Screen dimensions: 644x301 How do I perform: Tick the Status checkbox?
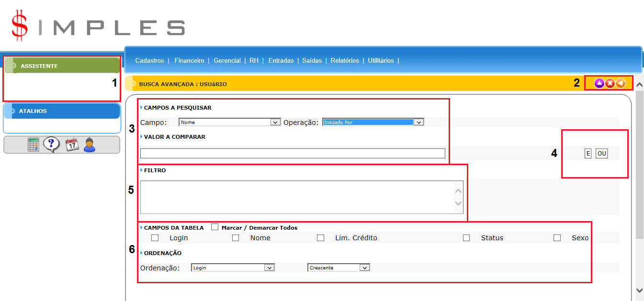click(466, 238)
